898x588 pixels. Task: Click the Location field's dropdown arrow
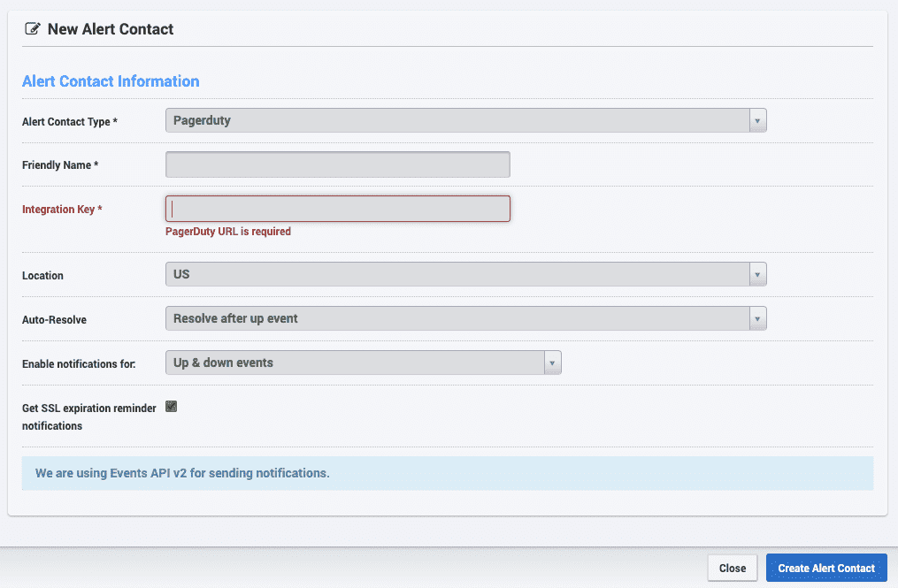click(757, 274)
